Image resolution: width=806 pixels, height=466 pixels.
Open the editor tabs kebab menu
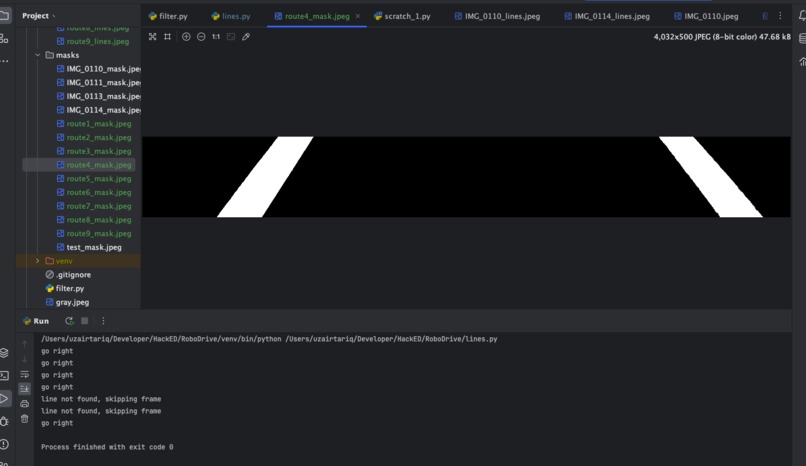click(x=780, y=16)
